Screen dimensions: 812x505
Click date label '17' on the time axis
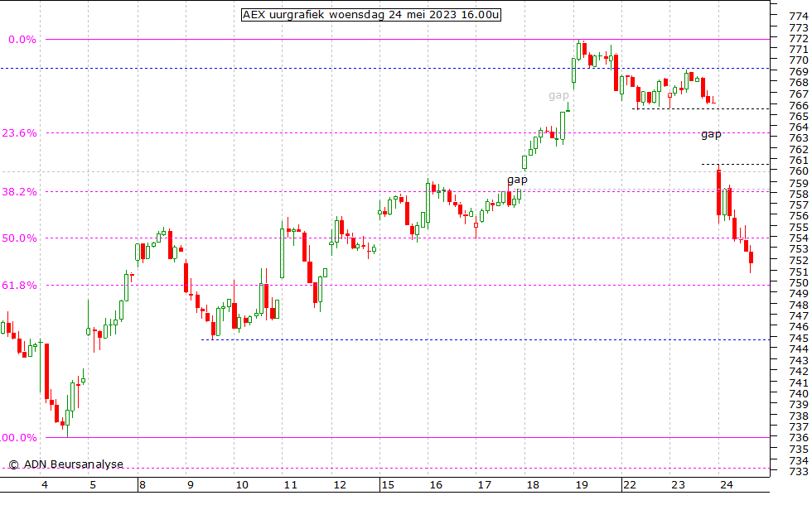pyautogui.click(x=484, y=485)
